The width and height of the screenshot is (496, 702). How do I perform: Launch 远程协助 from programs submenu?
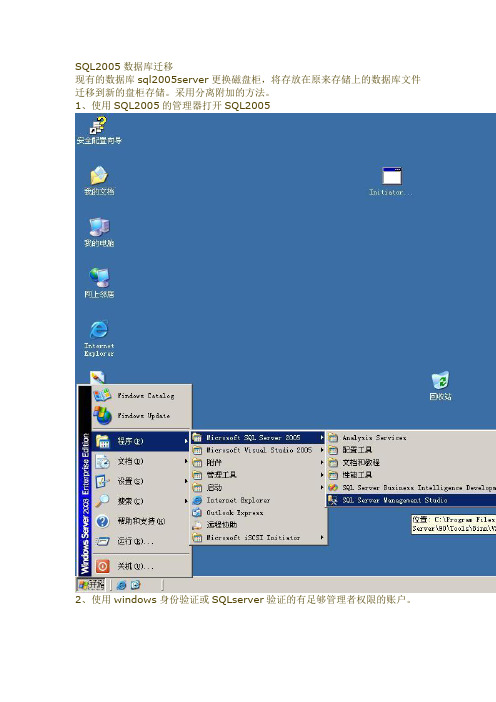click(258, 525)
